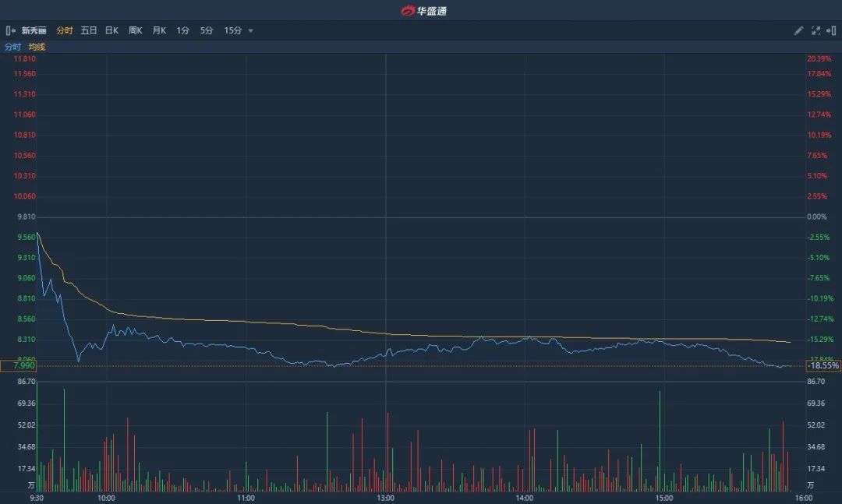The width and height of the screenshot is (842, 504).
Task: Click the 15:00 time axis label
Action: tap(664, 498)
